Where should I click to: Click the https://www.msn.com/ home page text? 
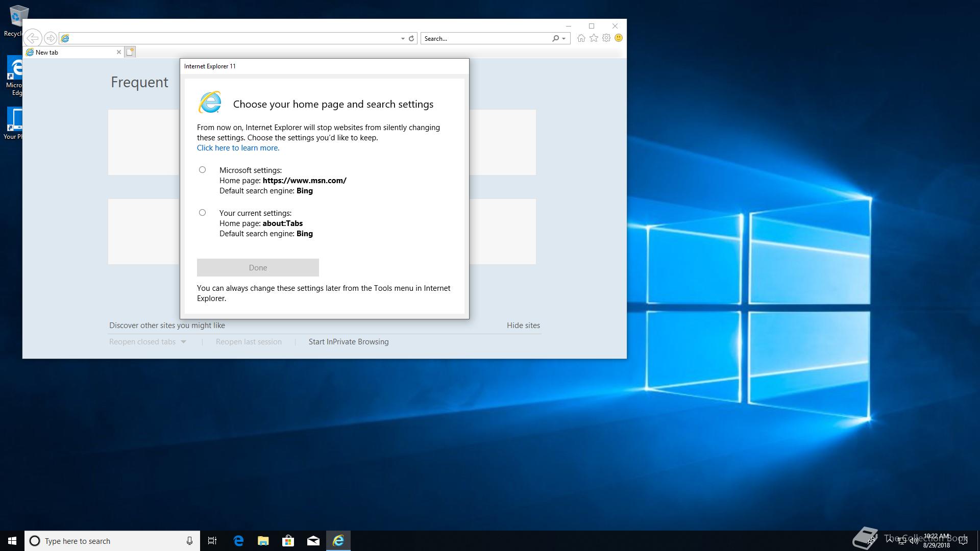pos(304,181)
